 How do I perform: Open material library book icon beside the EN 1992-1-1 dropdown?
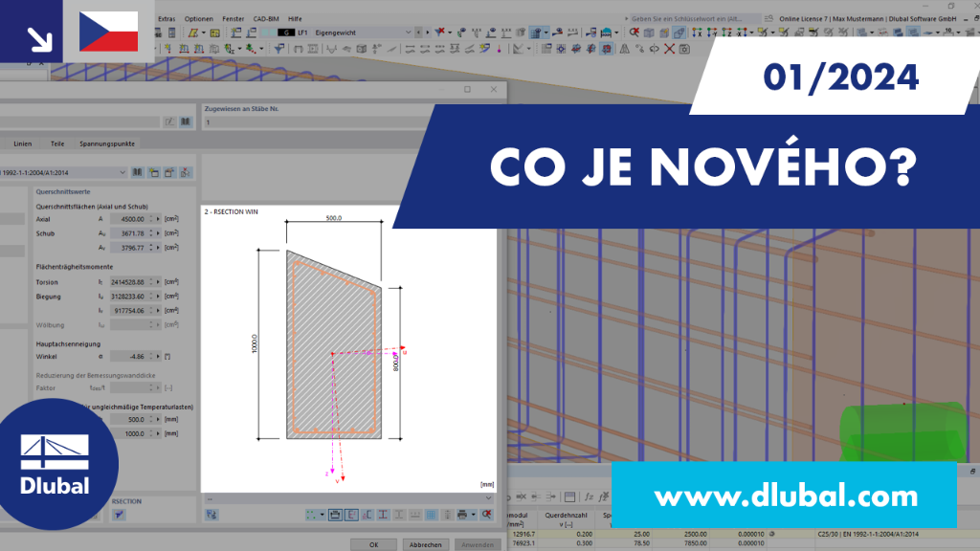[x=138, y=172]
